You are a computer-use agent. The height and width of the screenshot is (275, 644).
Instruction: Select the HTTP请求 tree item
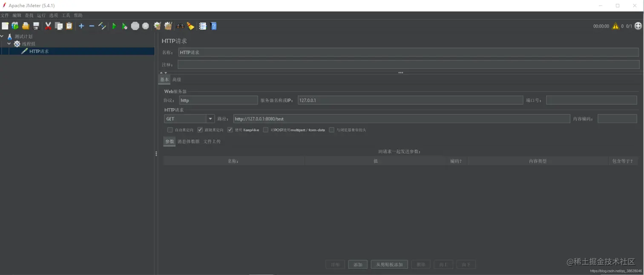click(x=39, y=51)
